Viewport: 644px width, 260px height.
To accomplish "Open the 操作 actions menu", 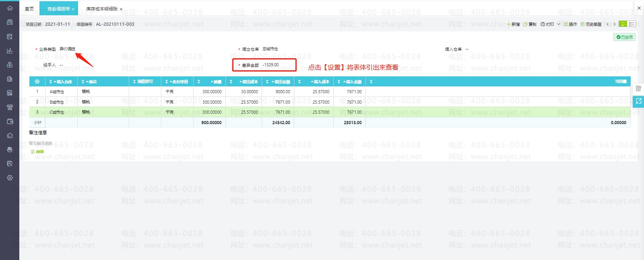I will (x=570, y=24).
